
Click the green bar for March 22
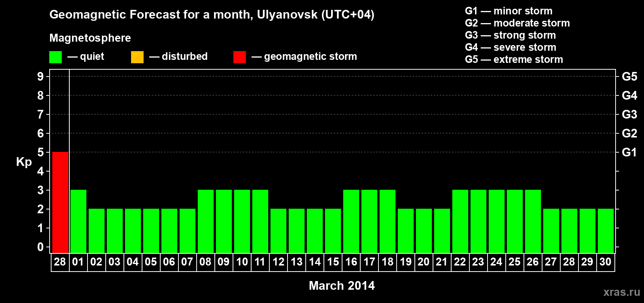pos(460,221)
